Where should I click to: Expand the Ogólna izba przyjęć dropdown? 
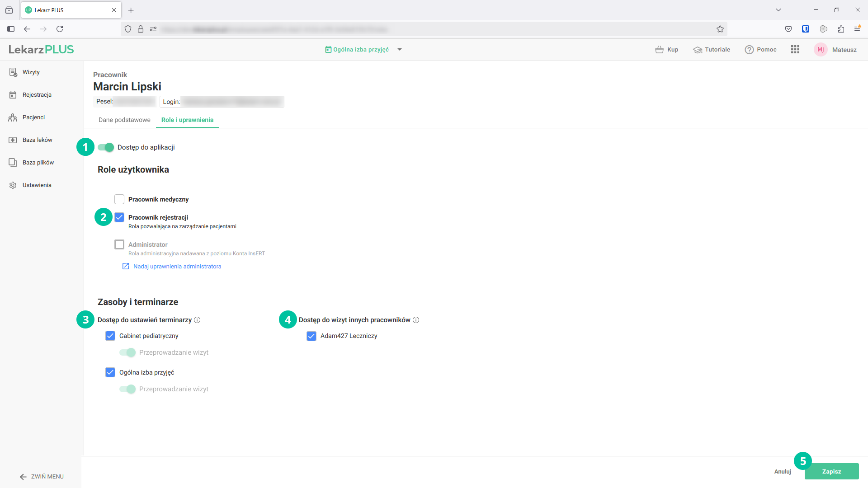pos(400,50)
